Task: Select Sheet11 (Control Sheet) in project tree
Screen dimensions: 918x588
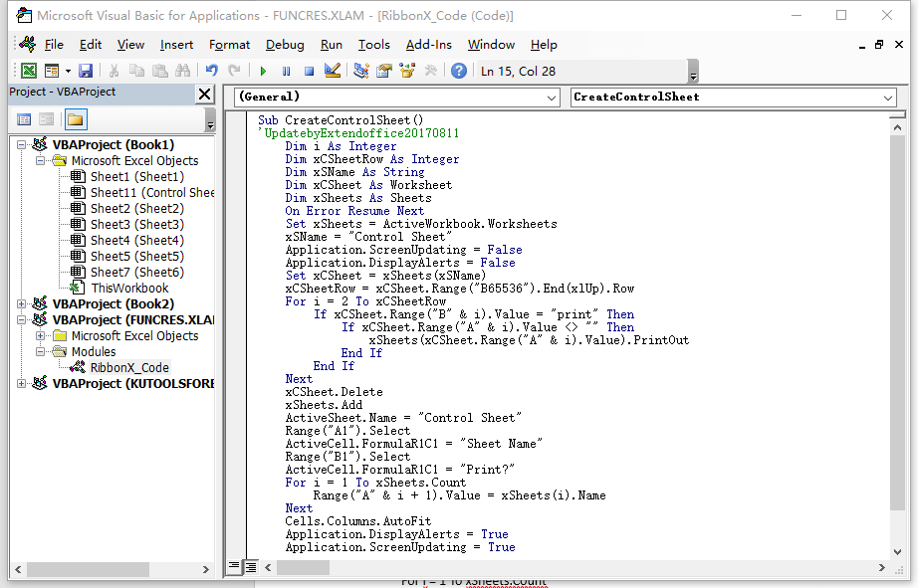Action: [151, 193]
